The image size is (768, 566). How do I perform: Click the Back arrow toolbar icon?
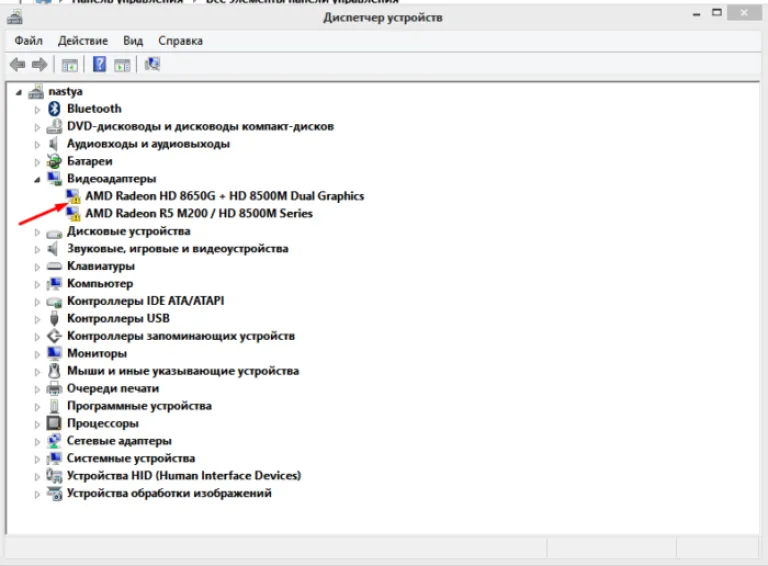point(18,64)
